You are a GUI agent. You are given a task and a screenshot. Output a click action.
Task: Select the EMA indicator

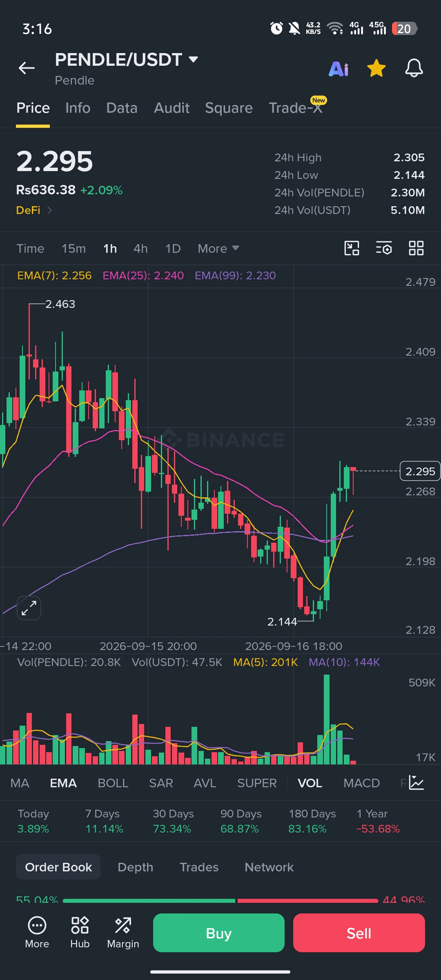pos(63,783)
